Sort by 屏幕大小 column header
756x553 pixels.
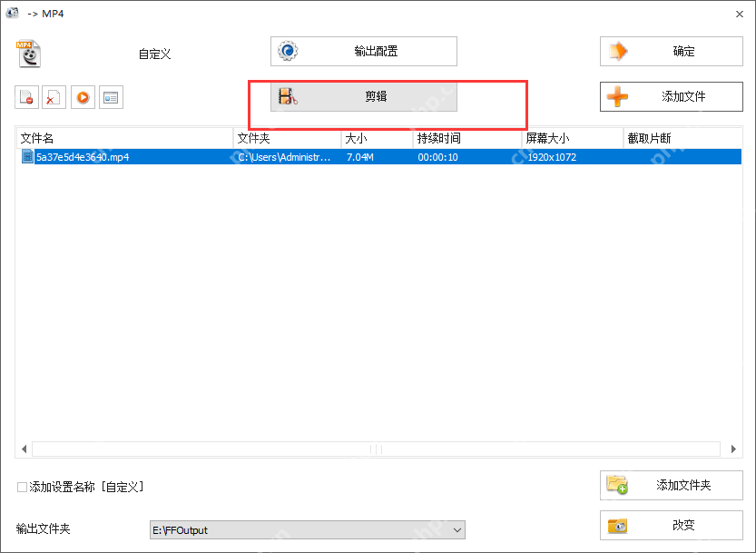click(573, 139)
